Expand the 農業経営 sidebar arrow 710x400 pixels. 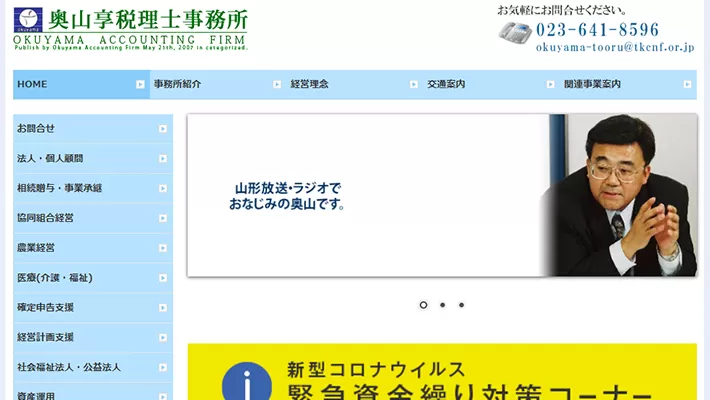(x=162, y=248)
